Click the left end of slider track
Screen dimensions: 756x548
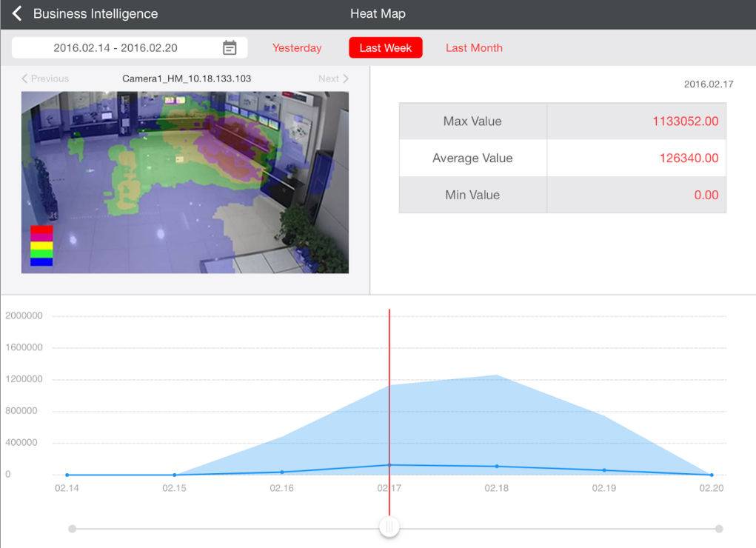pos(72,529)
